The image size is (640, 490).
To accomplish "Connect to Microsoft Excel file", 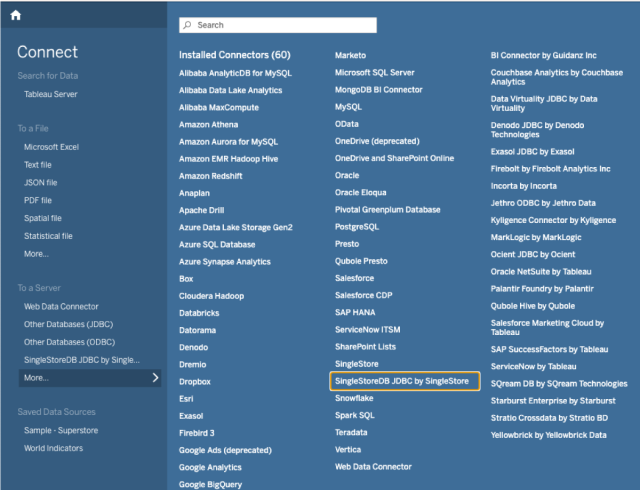I will point(51,147).
